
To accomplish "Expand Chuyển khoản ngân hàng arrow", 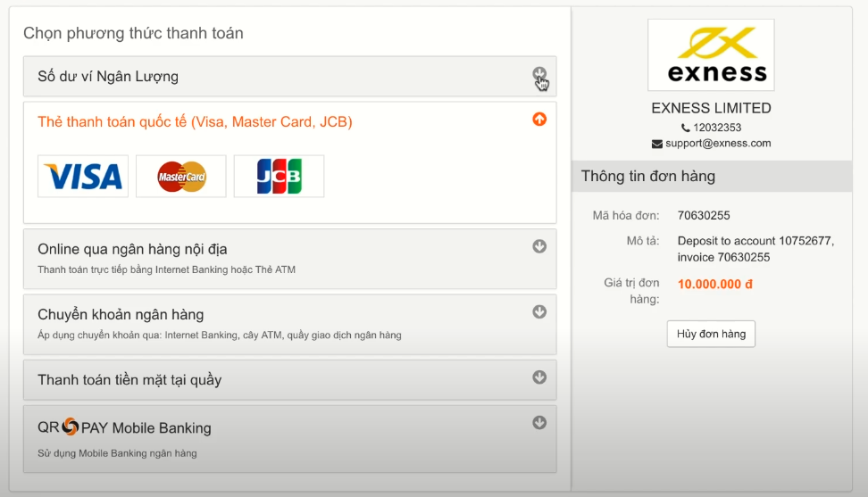I will tap(539, 311).
